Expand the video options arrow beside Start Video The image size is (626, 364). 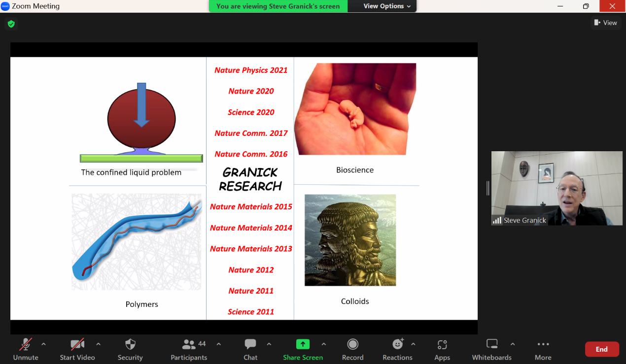pos(98,344)
